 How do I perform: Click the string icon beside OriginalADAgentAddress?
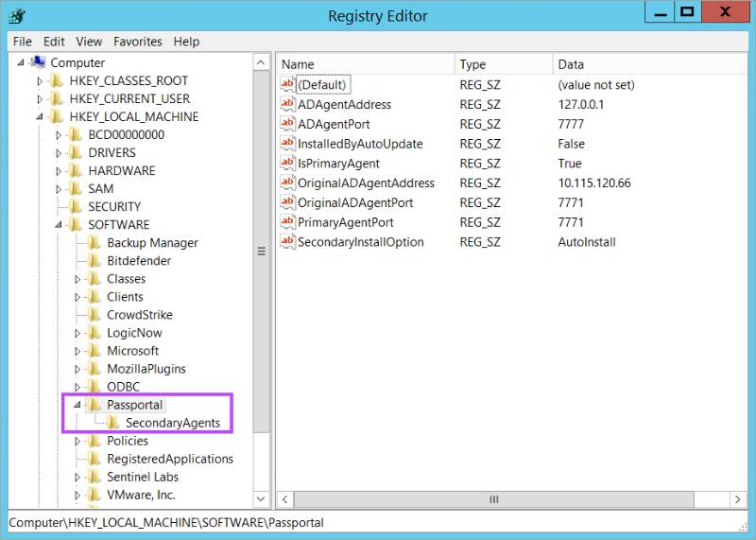(287, 183)
